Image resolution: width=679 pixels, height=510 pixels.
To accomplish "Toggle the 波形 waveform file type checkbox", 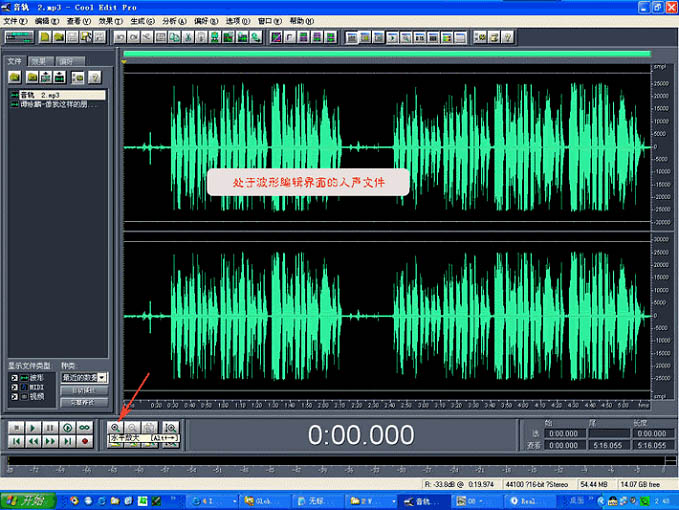I will (14, 378).
